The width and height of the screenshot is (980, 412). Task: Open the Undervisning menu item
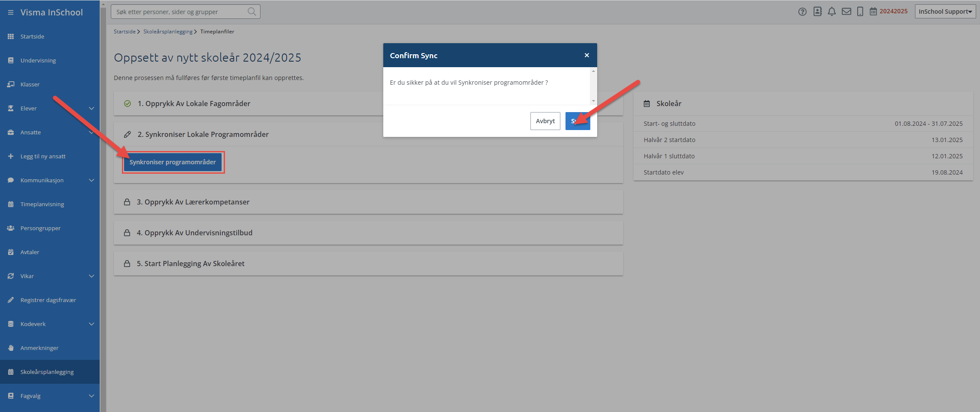click(x=50, y=60)
